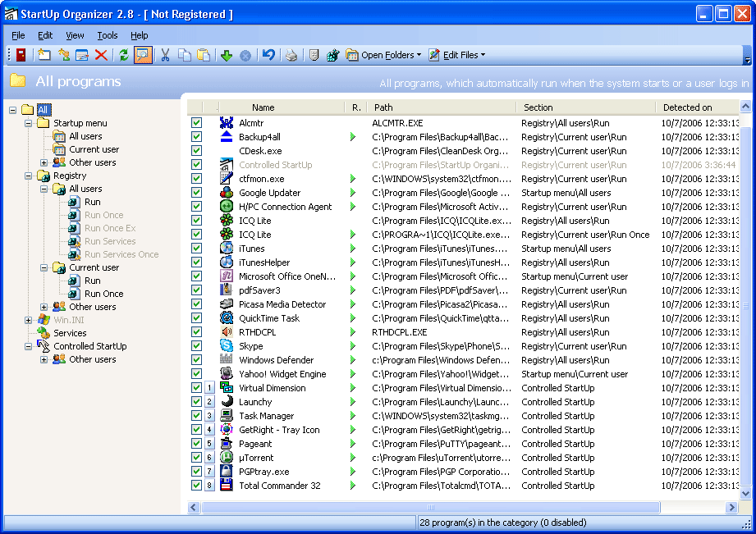
Task: Click the red X delete toolbar icon
Action: coord(101,55)
